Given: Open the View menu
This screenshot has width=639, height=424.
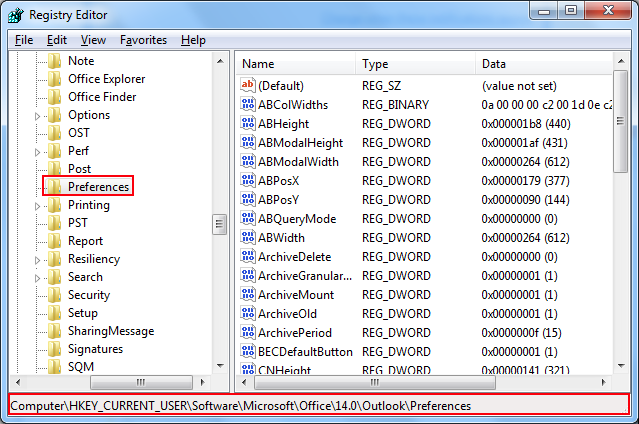Looking at the screenshot, I should point(93,40).
